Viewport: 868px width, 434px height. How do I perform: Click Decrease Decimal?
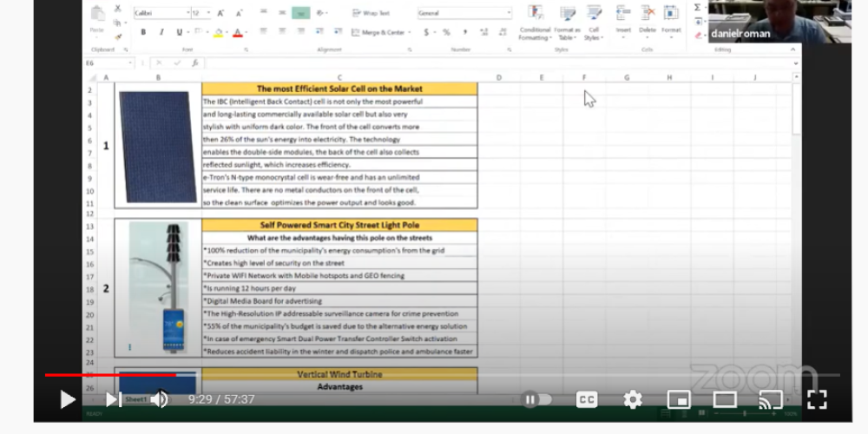tap(503, 33)
